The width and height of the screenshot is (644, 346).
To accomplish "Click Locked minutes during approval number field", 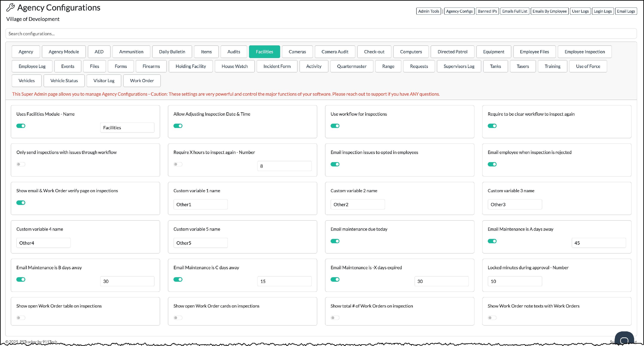I will pos(515,281).
